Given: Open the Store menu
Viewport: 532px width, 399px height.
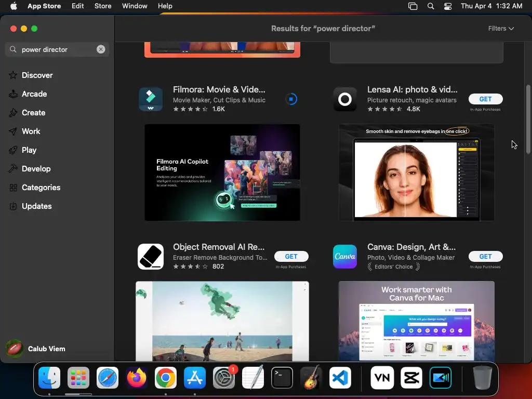Looking at the screenshot, I should [x=103, y=6].
